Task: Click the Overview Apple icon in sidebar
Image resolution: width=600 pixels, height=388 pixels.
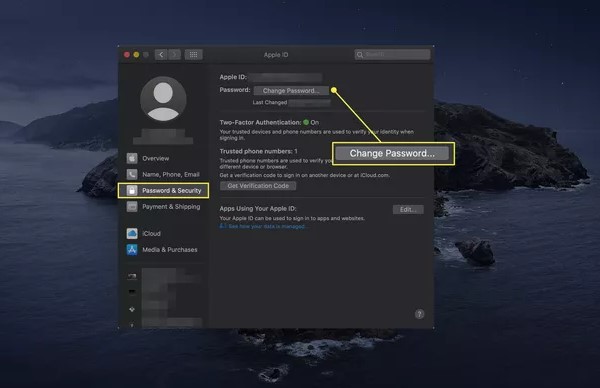Action: 132,158
